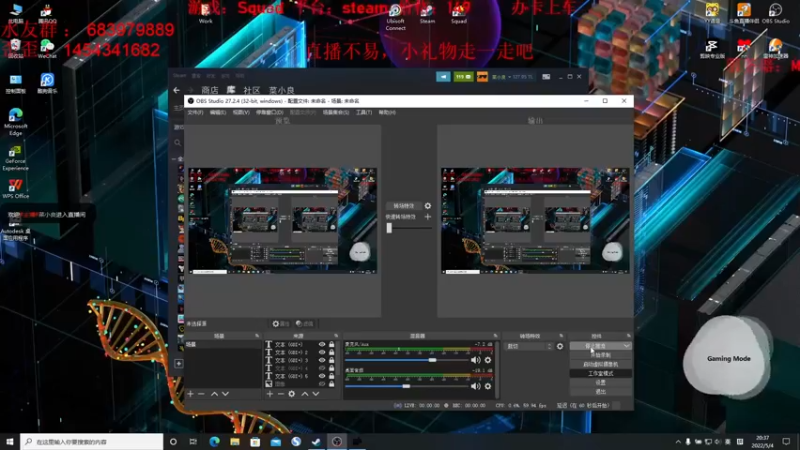Open the Squad game desktop shortcut
Viewport: 800px width, 450px height.
click(459, 13)
